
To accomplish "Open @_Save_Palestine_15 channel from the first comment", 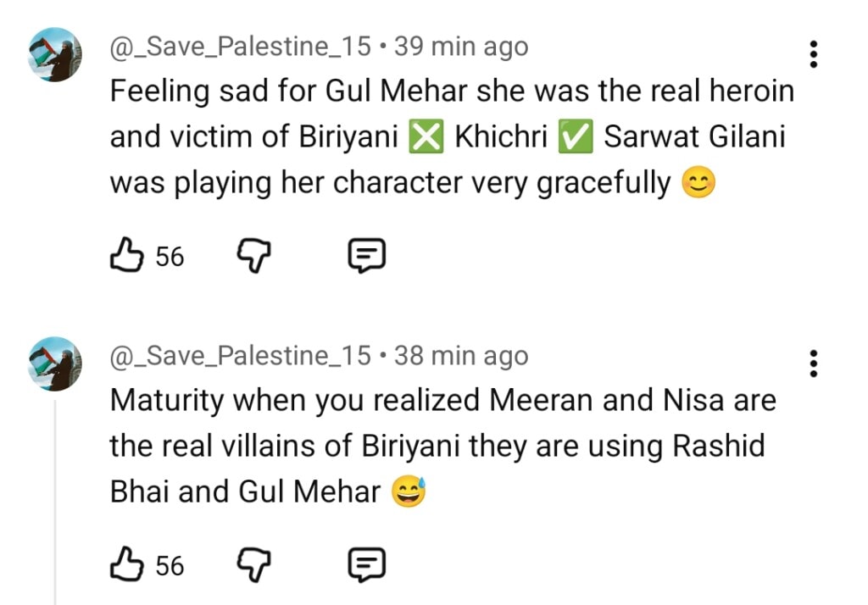I will click(x=241, y=47).
